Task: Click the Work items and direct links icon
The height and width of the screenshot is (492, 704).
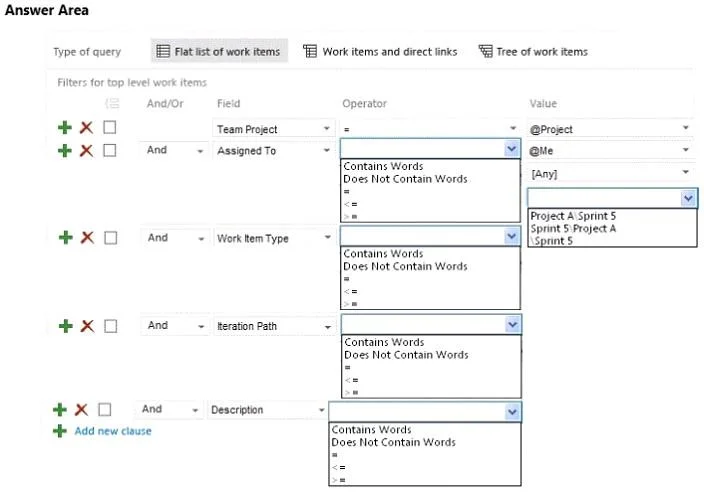Action: 310,51
